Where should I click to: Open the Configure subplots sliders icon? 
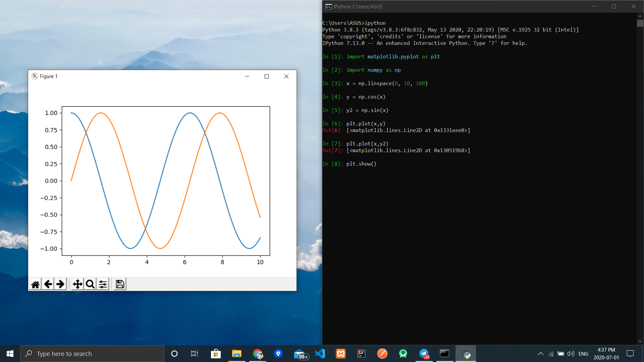pos(103,284)
